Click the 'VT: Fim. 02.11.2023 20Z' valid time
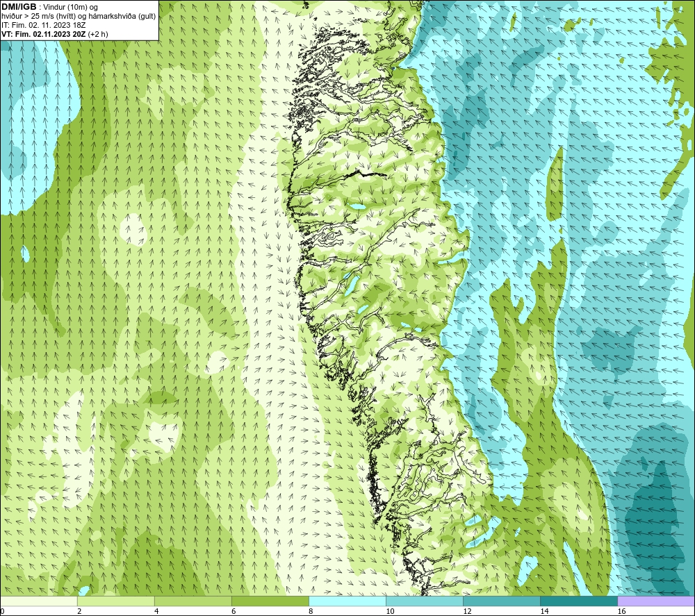Screen dimensions: 695x616 pos(43,34)
